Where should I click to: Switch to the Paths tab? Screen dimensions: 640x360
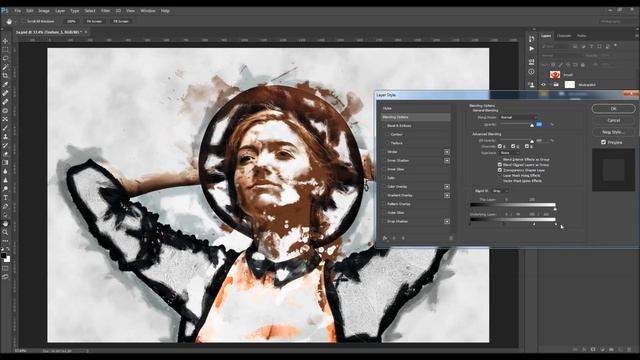[x=582, y=36]
